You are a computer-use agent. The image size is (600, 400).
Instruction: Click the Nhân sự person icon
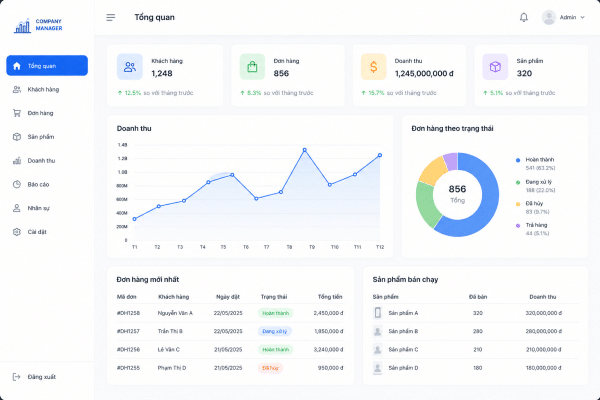pyautogui.click(x=16, y=208)
